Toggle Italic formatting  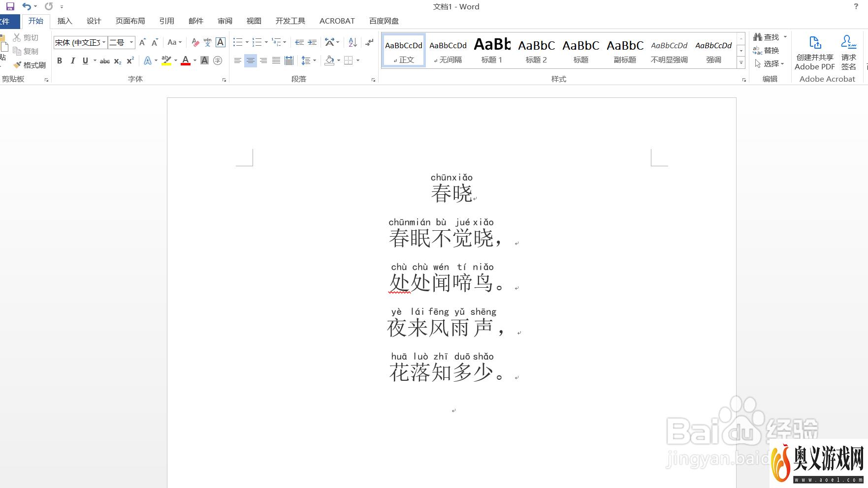72,61
